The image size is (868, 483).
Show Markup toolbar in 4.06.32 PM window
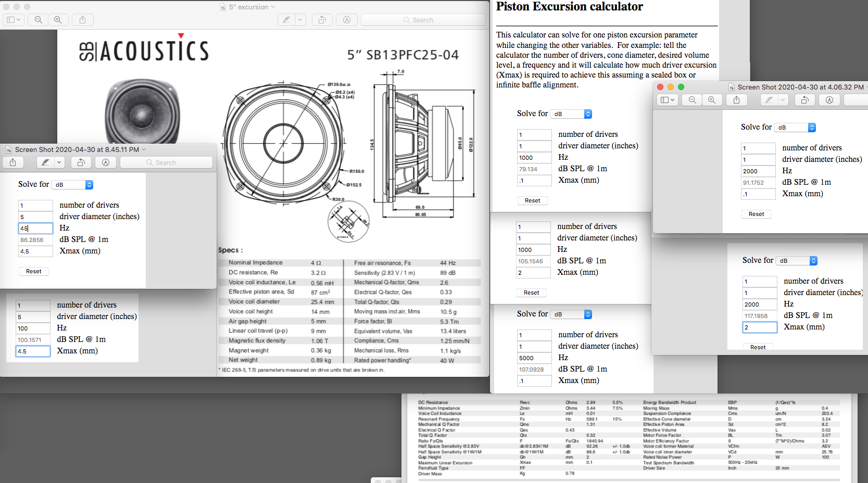(x=829, y=100)
